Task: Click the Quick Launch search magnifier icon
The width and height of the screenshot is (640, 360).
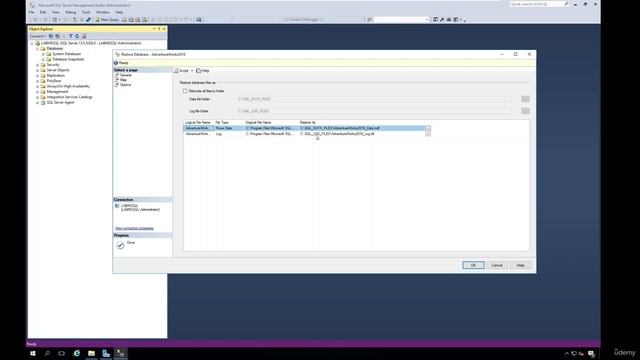Action: (566, 4)
